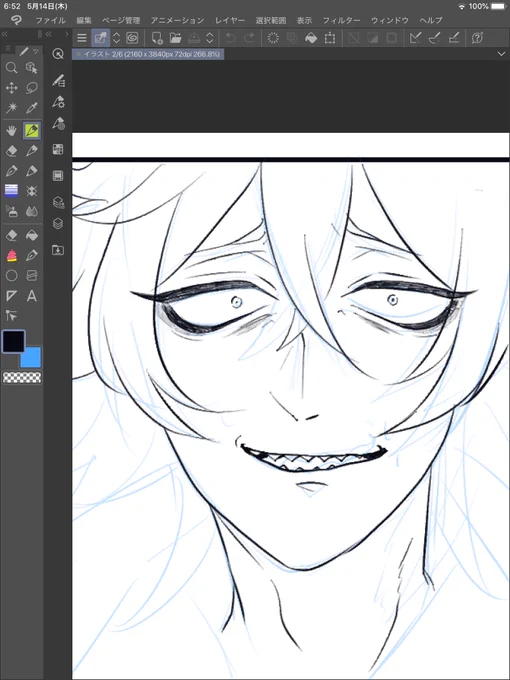The width and height of the screenshot is (510, 680).
Task: Select the Blend droplets tool
Action: click(31, 211)
